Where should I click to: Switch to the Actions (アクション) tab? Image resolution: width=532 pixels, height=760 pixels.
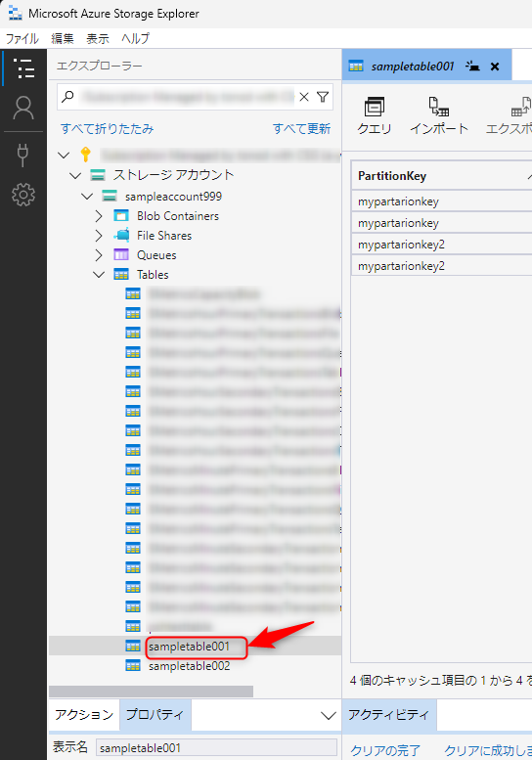pos(84,714)
